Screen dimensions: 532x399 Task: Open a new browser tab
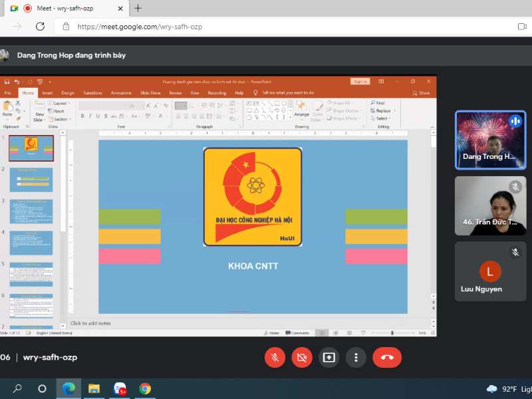(x=138, y=9)
